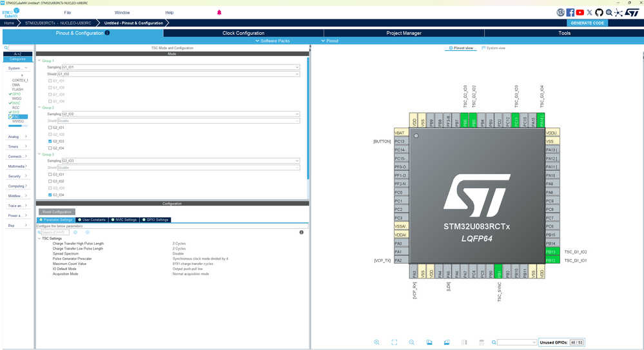
Task: Open the Window menu
Action: pyautogui.click(x=122, y=13)
